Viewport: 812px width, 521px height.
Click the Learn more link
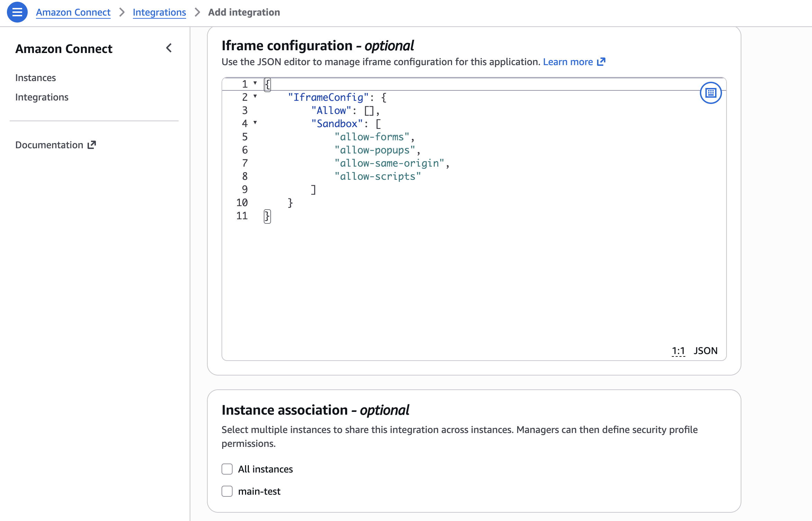[568, 62]
